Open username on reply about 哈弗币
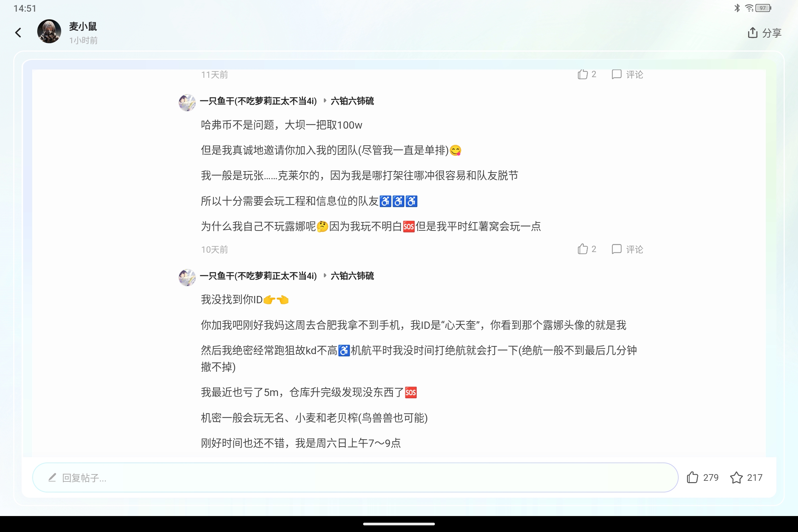 pyautogui.click(x=258, y=101)
